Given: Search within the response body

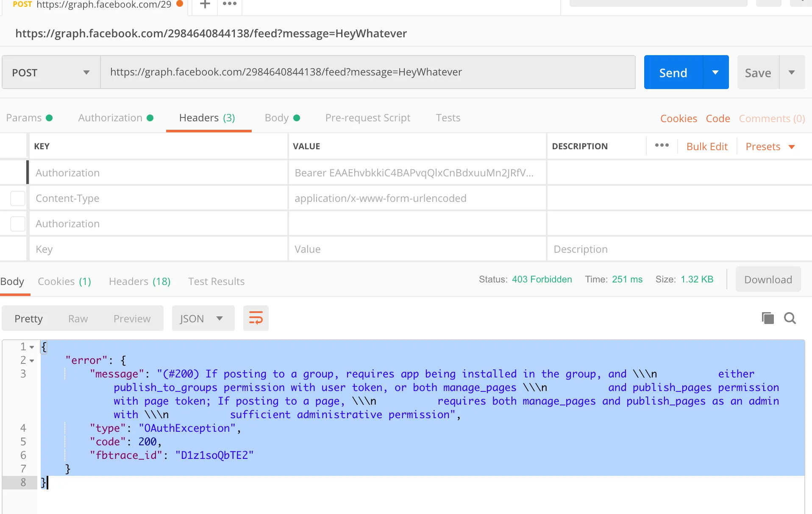Looking at the screenshot, I should [790, 318].
